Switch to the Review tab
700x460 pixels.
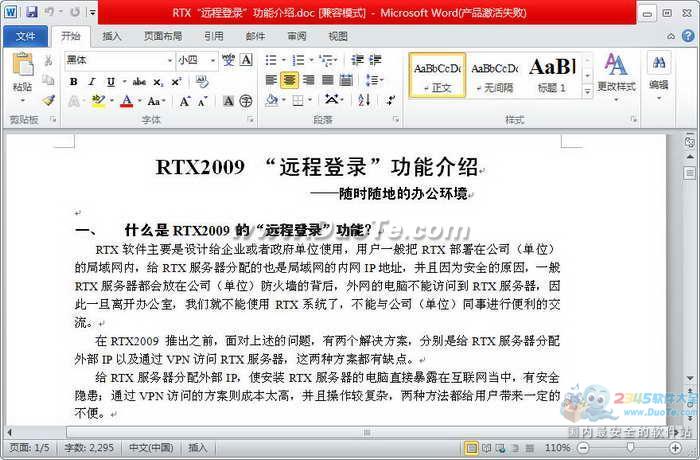[297, 36]
